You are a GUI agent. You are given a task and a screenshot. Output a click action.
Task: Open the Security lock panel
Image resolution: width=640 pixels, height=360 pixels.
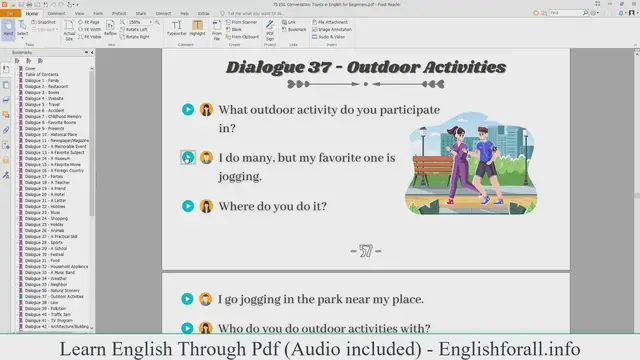(6, 160)
